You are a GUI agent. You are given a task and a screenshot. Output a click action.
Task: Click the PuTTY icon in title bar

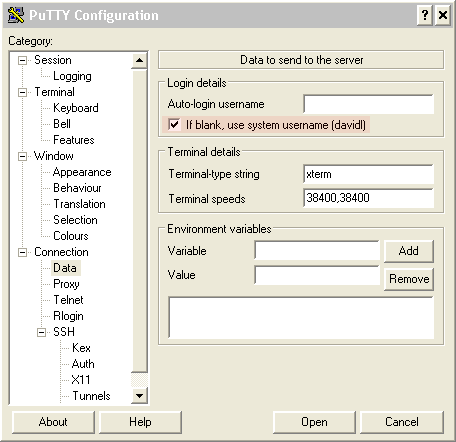(x=16, y=15)
